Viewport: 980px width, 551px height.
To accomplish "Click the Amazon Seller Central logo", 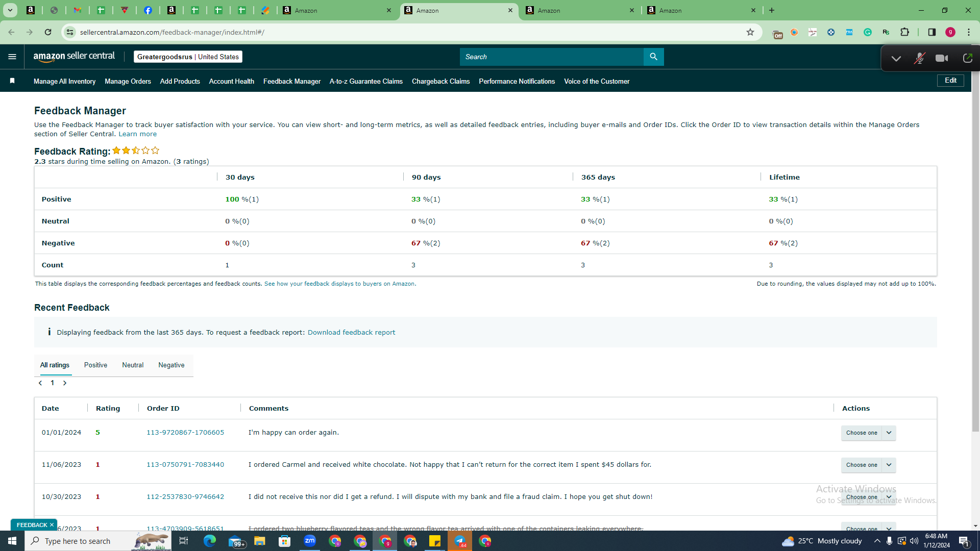I will 74,57.
